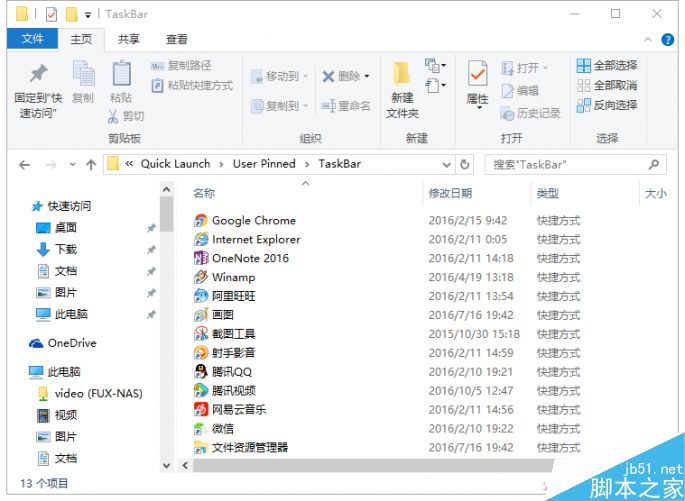Image resolution: width=685 pixels, height=501 pixels.
Task: Click Copy path (复制路径)
Action: [180, 66]
